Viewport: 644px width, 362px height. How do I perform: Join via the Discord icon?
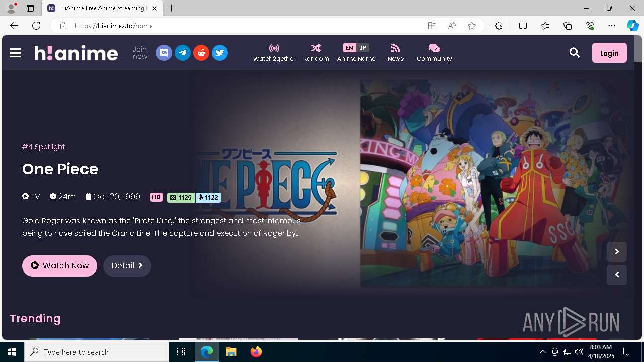coord(164,53)
